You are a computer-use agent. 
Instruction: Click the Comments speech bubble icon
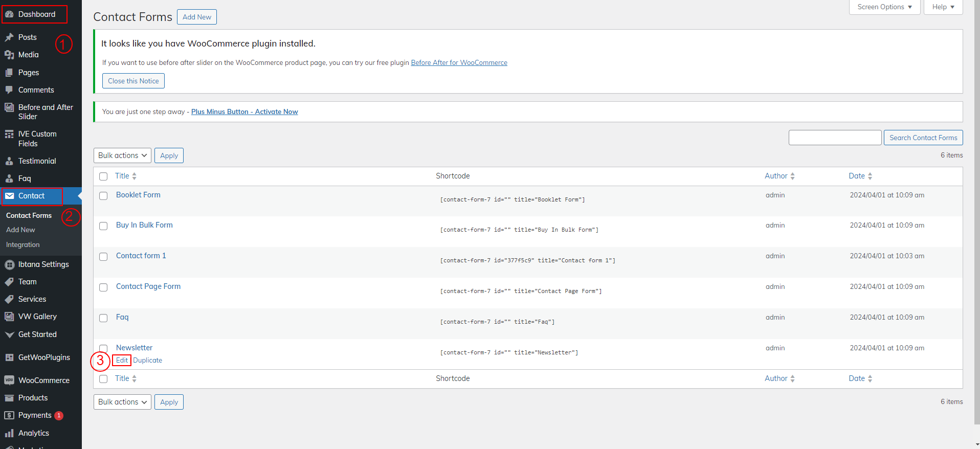9,90
